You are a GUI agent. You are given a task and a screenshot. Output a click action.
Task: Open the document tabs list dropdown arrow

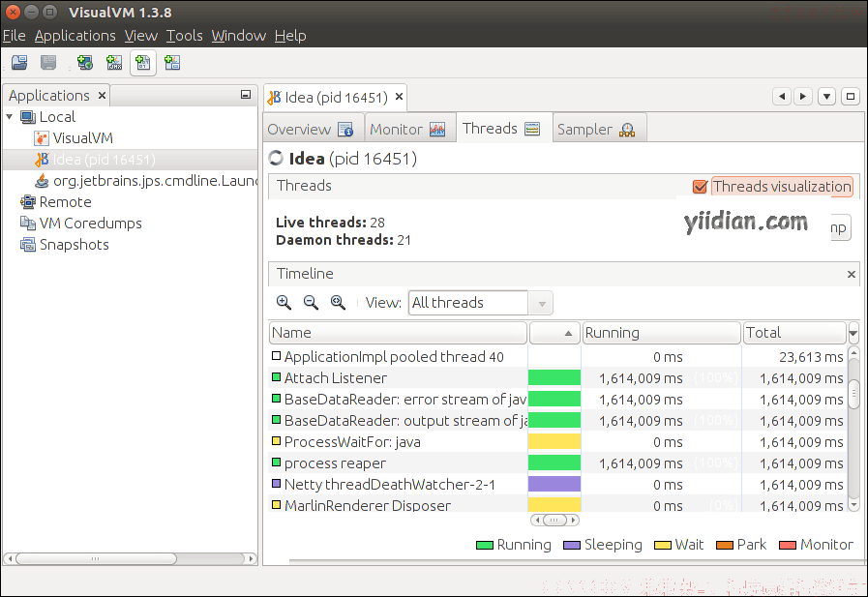(x=826, y=97)
